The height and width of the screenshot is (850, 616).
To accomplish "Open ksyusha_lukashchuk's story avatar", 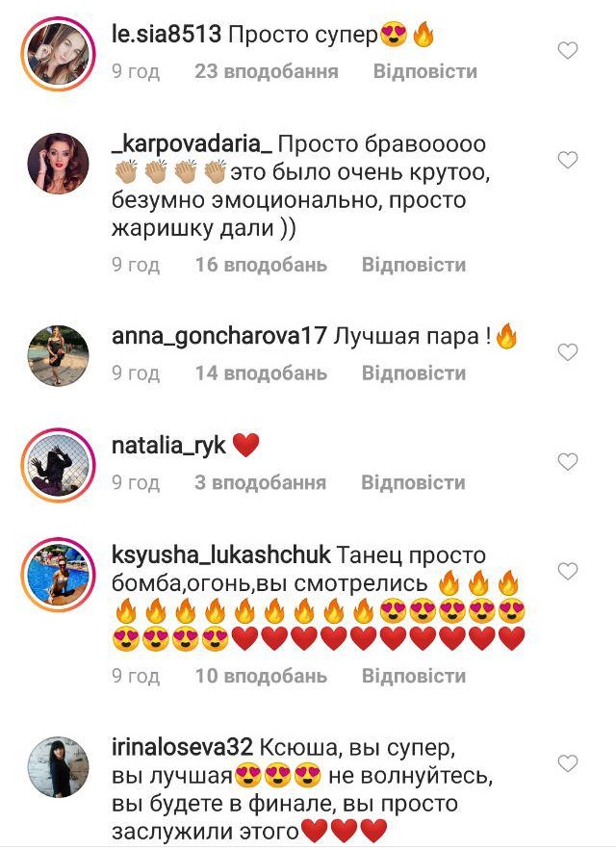I will 58,575.
